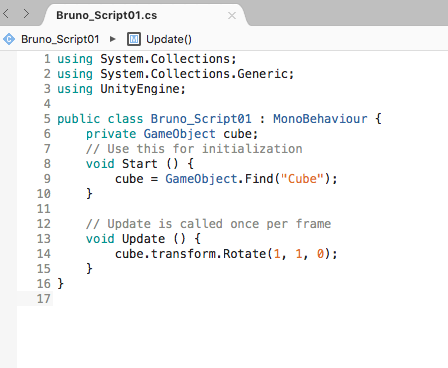Go forward with the right navigation arrow
Viewport: 448px width, 368px height.
pos(26,14)
